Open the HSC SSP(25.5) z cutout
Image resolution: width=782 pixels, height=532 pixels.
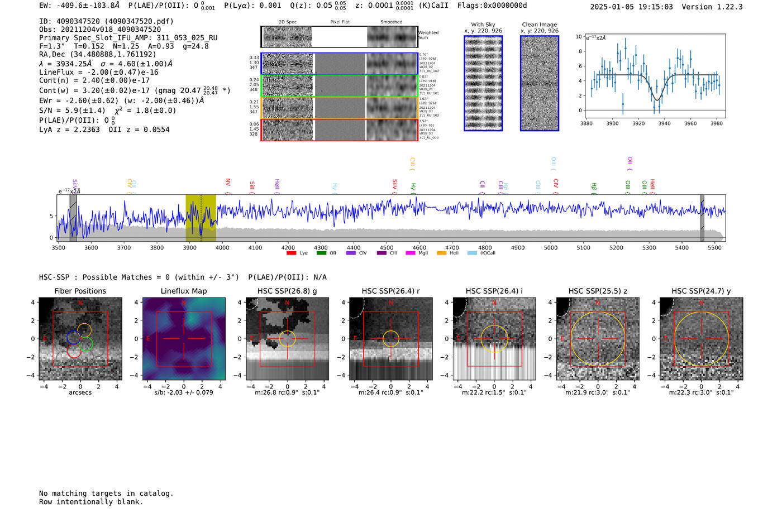point(598,338)
